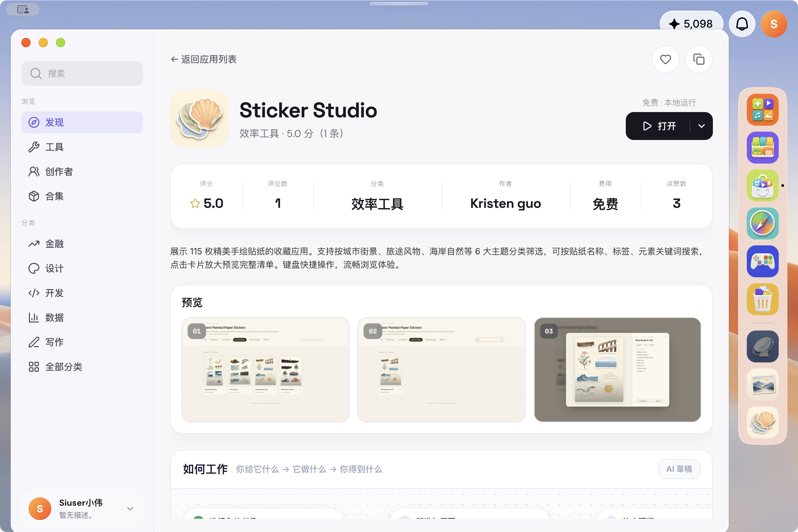
Task: Go to 发现 in sidebar
Action: [82, 122]
